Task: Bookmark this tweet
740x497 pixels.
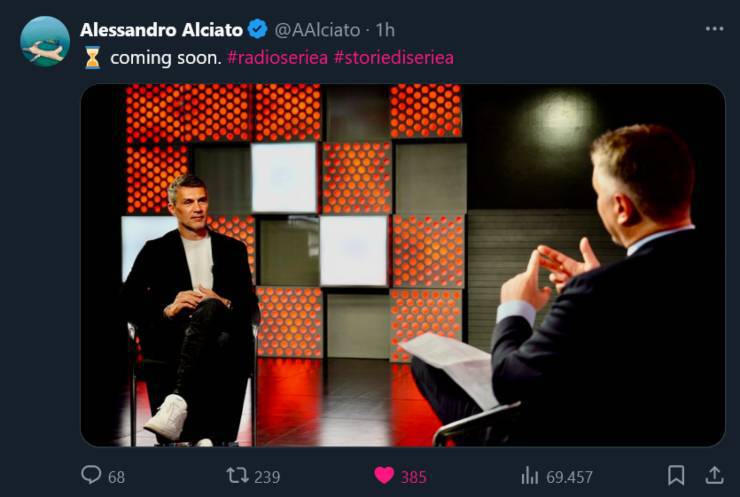Action: [x=676, y=475]
